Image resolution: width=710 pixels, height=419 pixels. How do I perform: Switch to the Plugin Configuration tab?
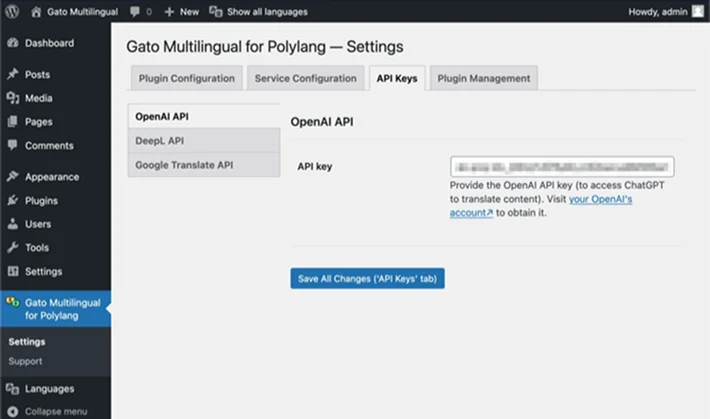click(187, 78)
